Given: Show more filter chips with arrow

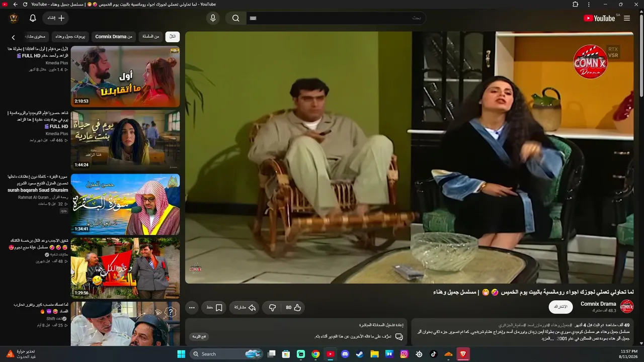Looking at the screenshot, I should 13,37.
